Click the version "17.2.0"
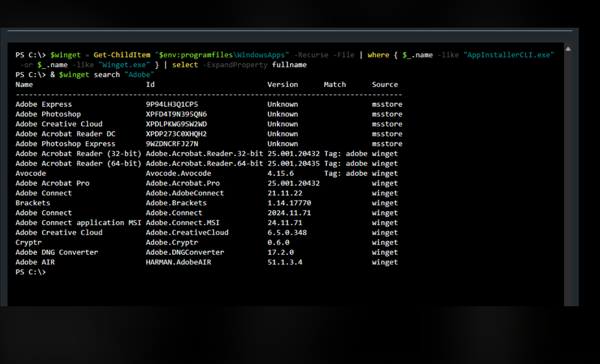 (280, 253)
